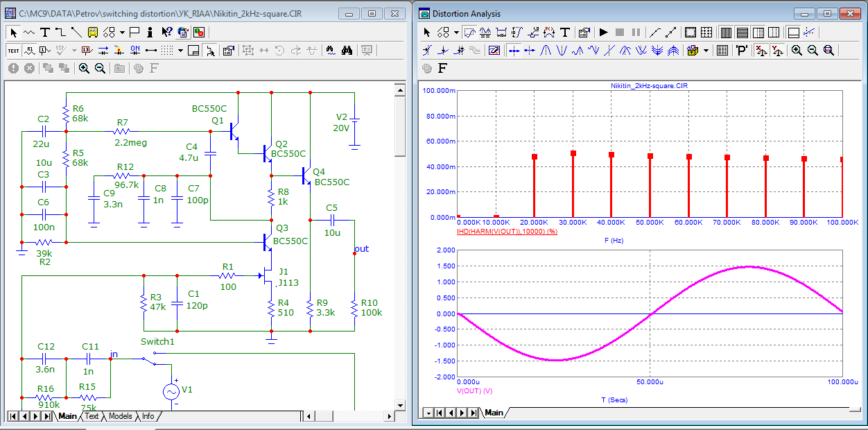Switch to the Models tab

click(x=120, y=416)
